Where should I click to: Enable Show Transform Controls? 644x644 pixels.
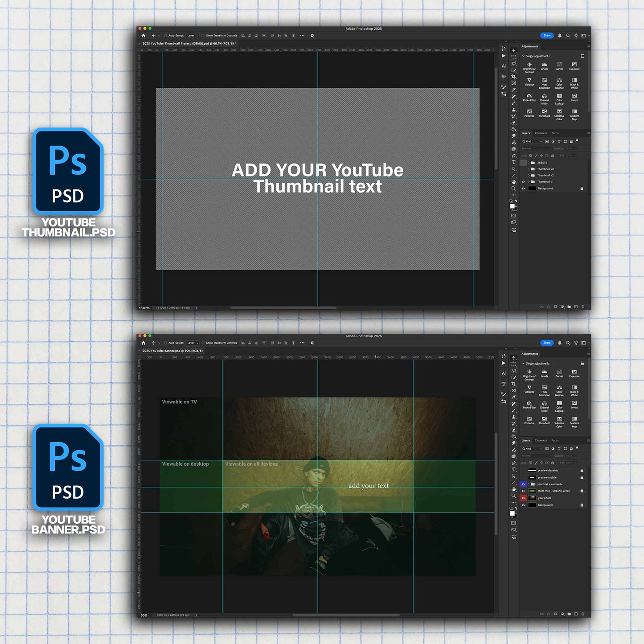click(x=203, y=35)
